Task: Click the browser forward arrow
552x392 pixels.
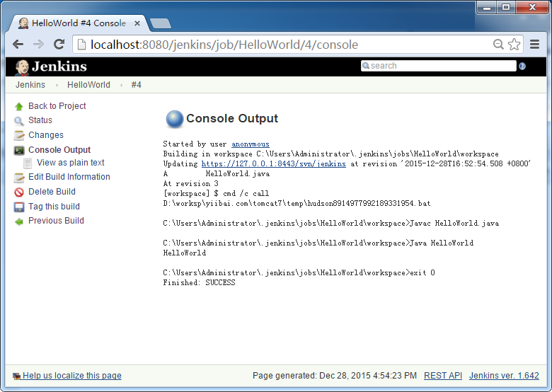Action: coord(38,45)
